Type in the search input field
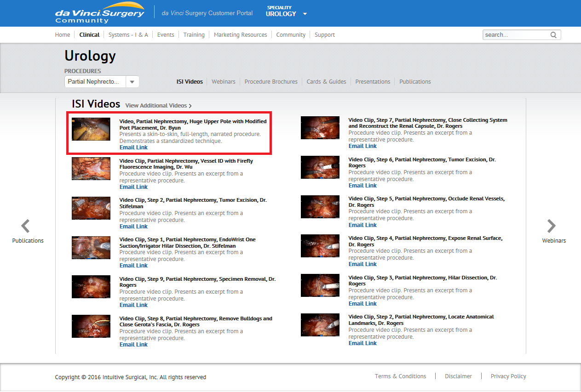 click(x=515, y=35)
